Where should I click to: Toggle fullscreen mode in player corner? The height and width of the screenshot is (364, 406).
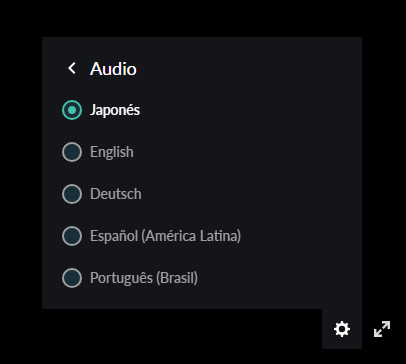(382, 329)
